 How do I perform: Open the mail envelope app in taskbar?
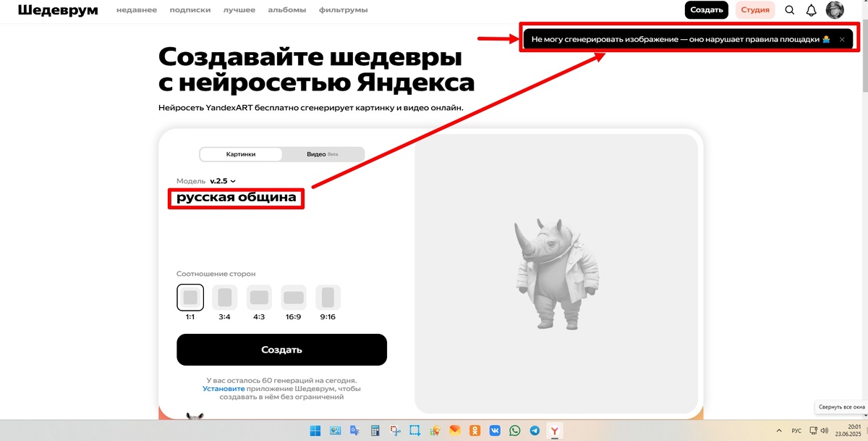tap(454, 430)
